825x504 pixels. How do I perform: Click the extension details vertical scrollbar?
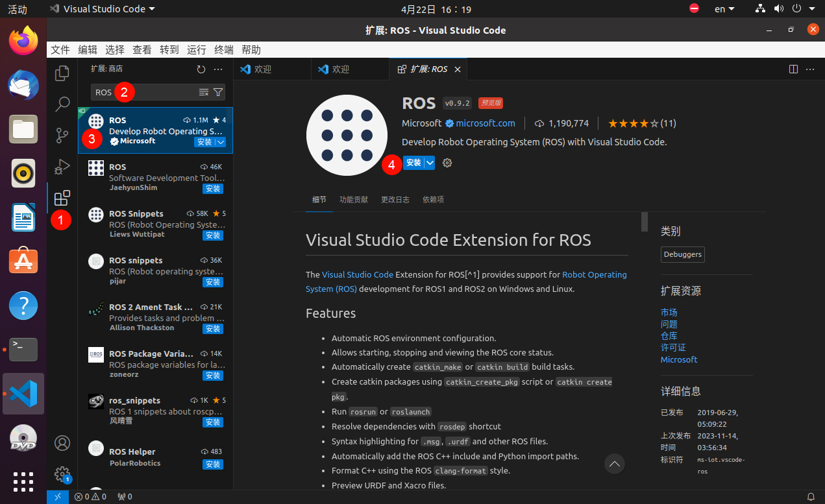tap(645, 221)
